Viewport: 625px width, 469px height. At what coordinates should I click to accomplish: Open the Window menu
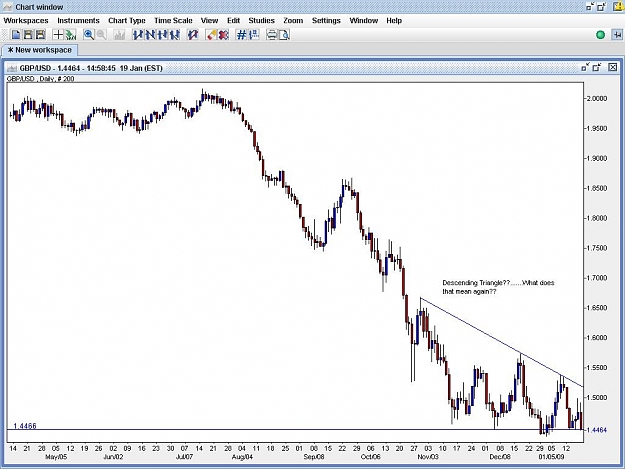364,20
